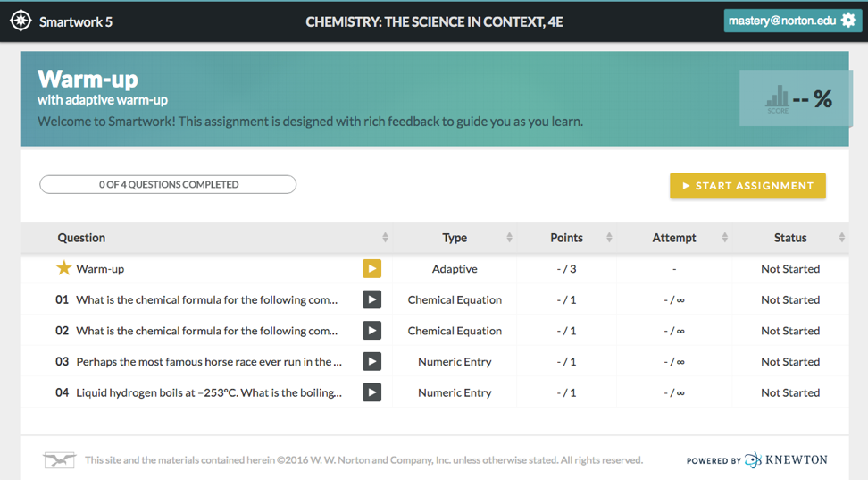Play the Warm-up adaptive question
The height and width of the screenshot is (480, 868).
(371, 268)
